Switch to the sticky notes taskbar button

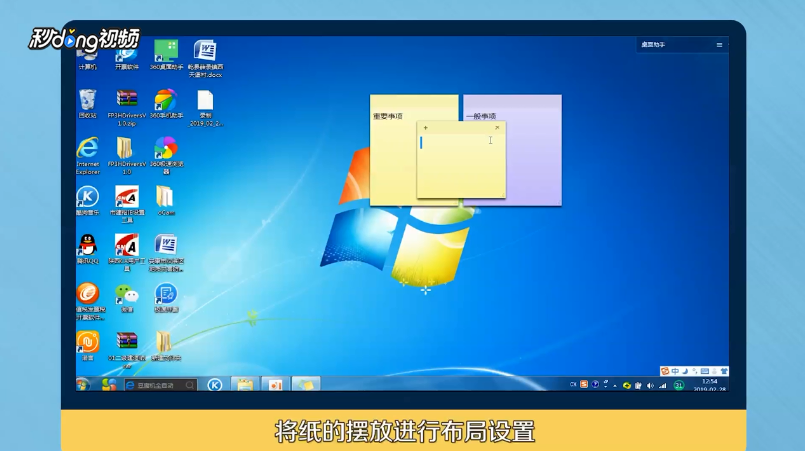306,384
